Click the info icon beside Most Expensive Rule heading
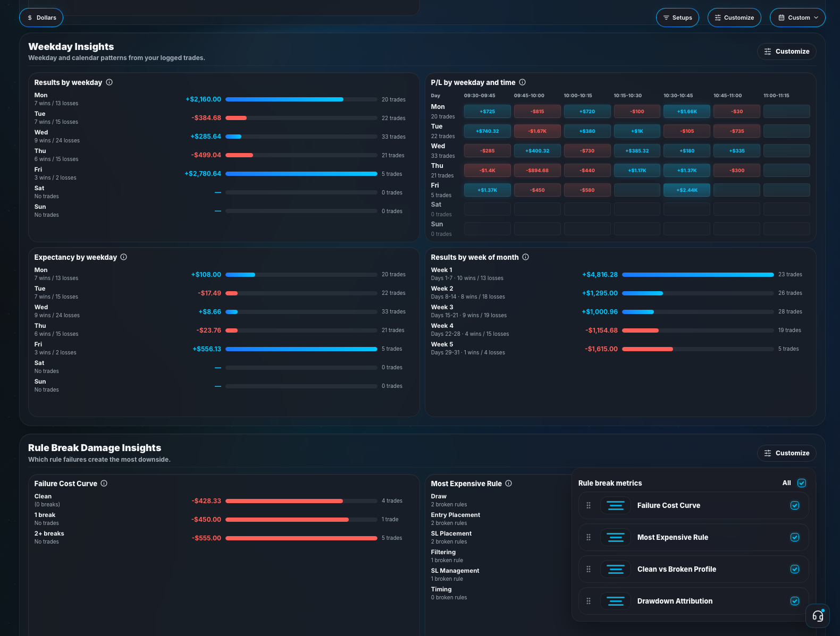Screen dimensions: 840x636 tap(508, 484)
